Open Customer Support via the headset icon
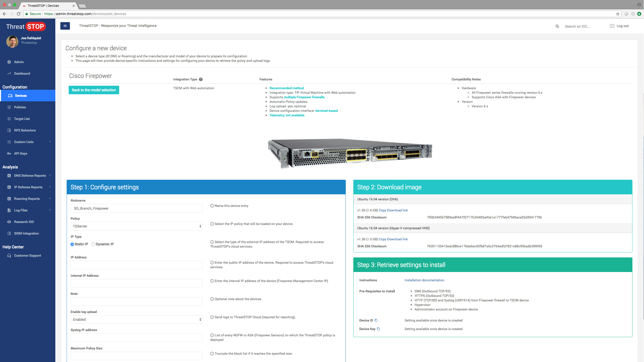Image resolution: width=644 pixels, height=362 pixels. [x=9, y=255]
